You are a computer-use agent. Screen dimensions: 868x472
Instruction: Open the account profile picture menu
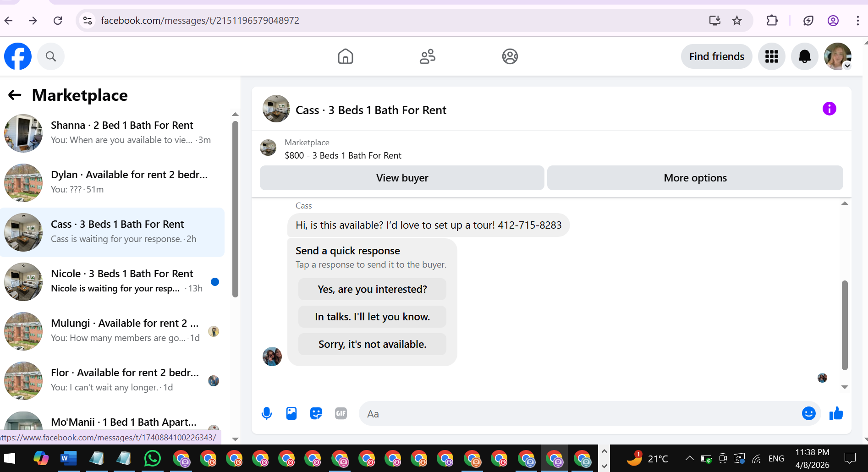tap(838, 56)
